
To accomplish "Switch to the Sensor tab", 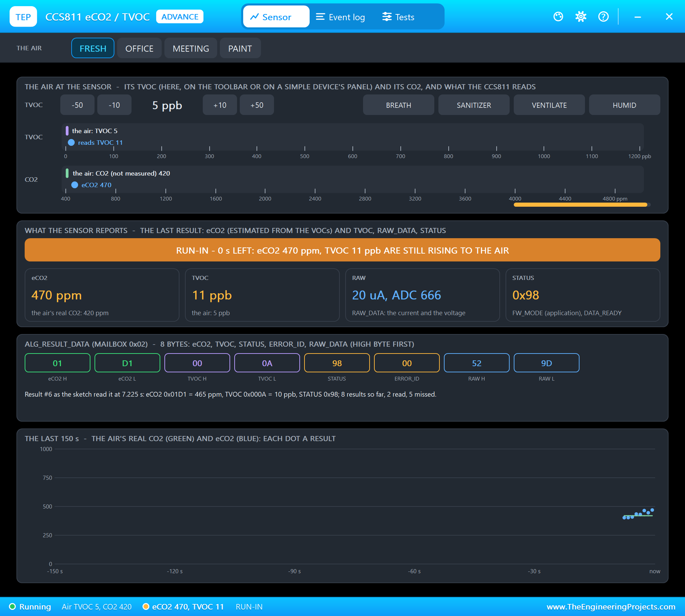I will click(276, 16).
